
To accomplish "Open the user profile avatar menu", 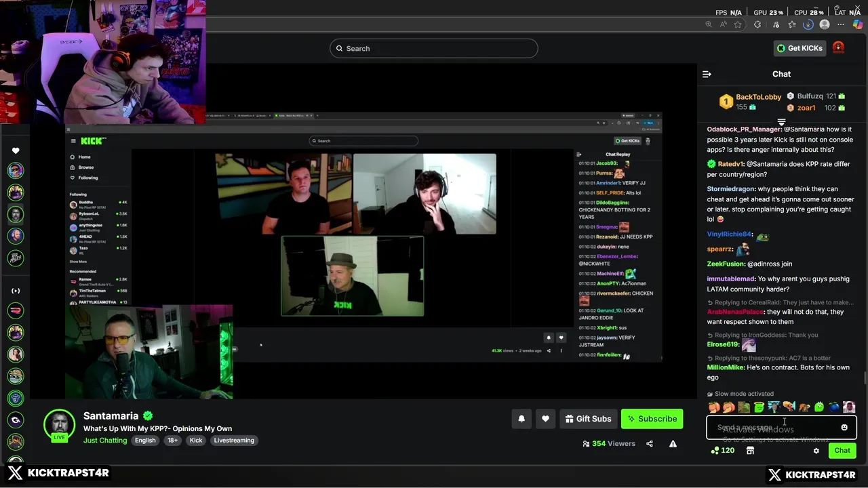I will [839, 47].
